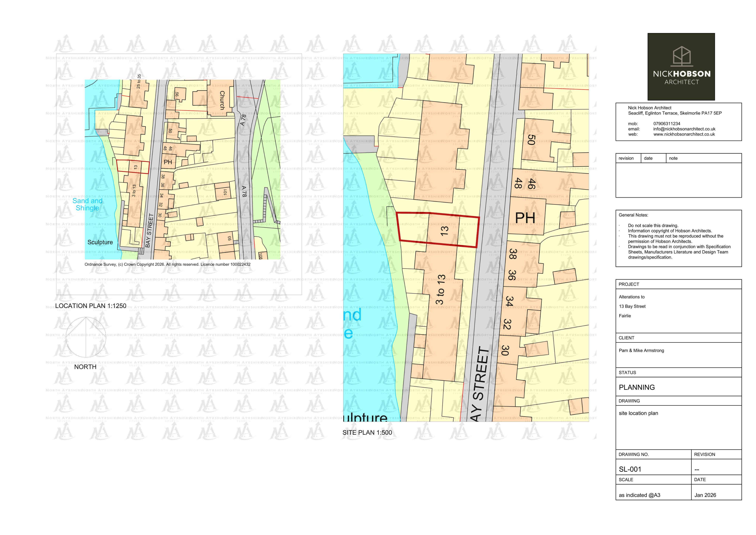Click the 'CLIENT' heading
Image resolution: width=756 pixels, height=535 pixels.
point(626,338)
